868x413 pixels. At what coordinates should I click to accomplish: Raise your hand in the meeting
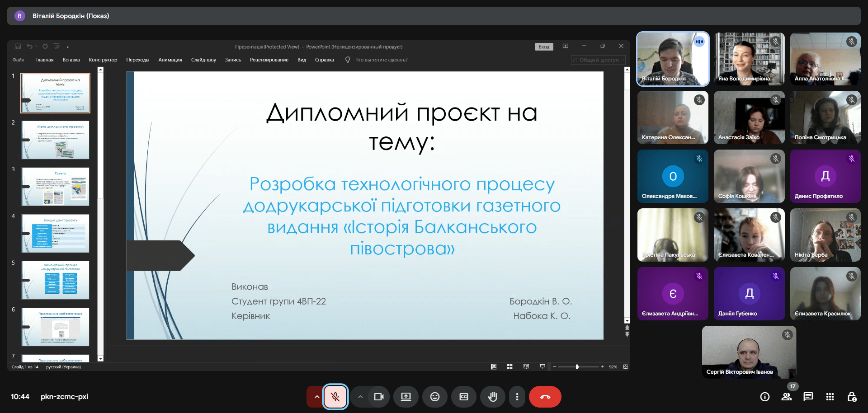492,397
